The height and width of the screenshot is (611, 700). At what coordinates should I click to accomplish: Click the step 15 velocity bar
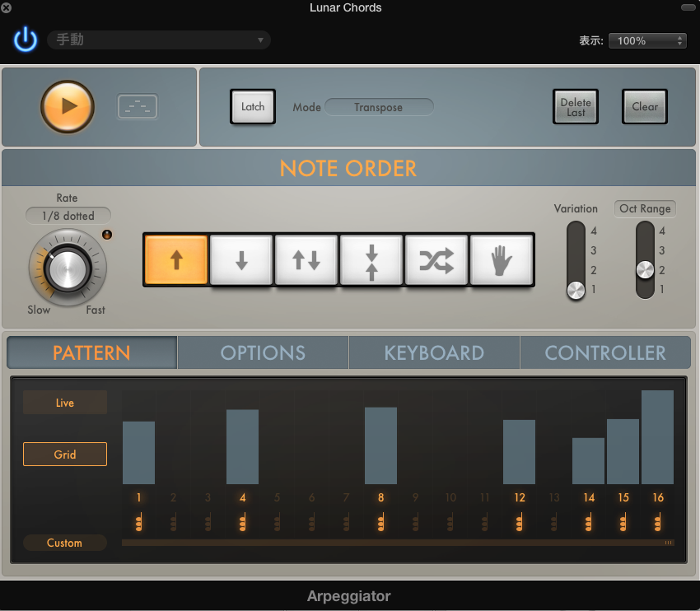pyautogui.click(x=623, y=452)
